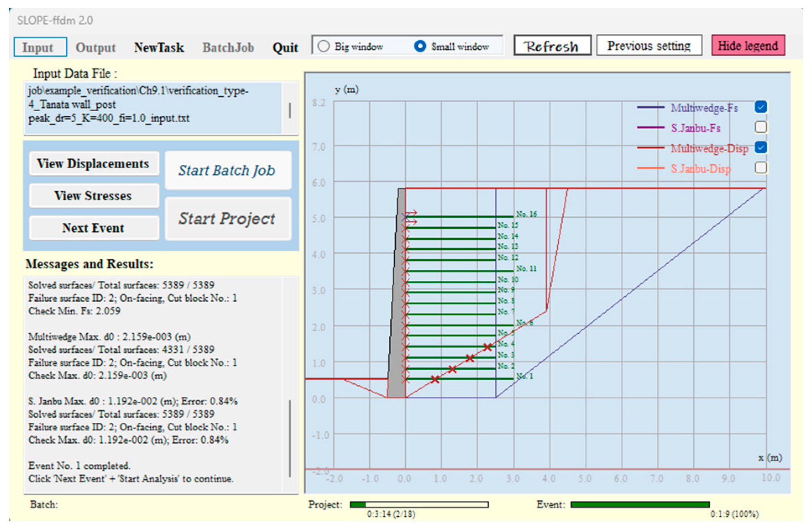Click the Previous setting button
Viewport: 812px width, 531px height.
click(649, 45)
